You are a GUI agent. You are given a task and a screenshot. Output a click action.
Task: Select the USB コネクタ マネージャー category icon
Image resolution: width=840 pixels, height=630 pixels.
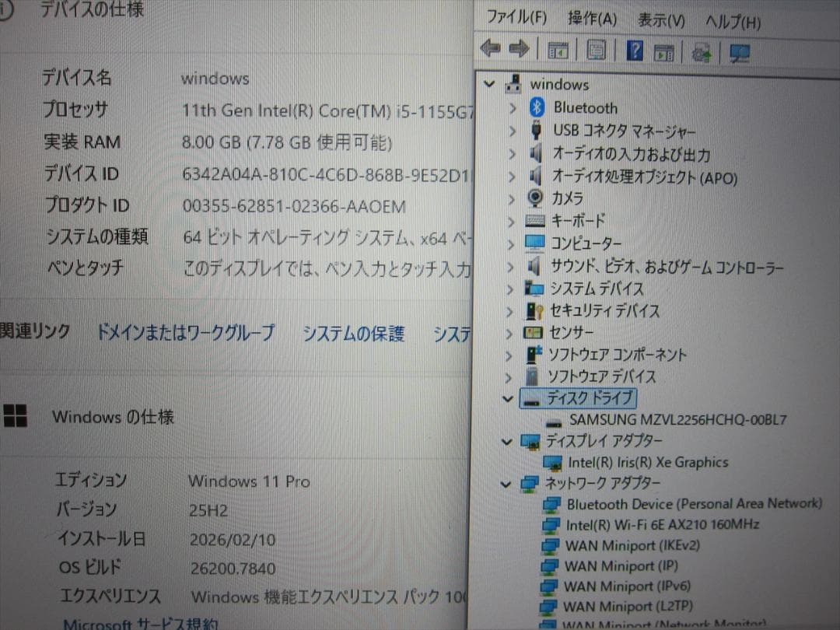point(535,130)
